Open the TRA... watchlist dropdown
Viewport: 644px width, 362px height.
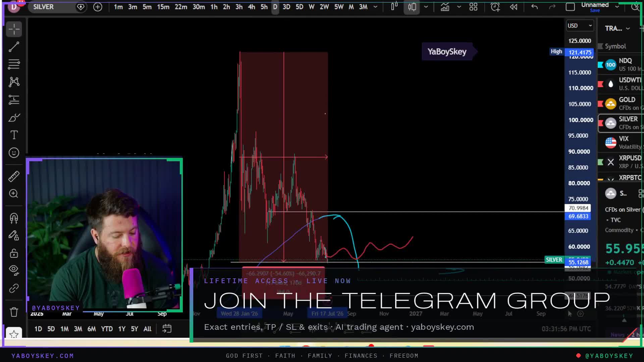pyautogui.click(x=618, y=28)
